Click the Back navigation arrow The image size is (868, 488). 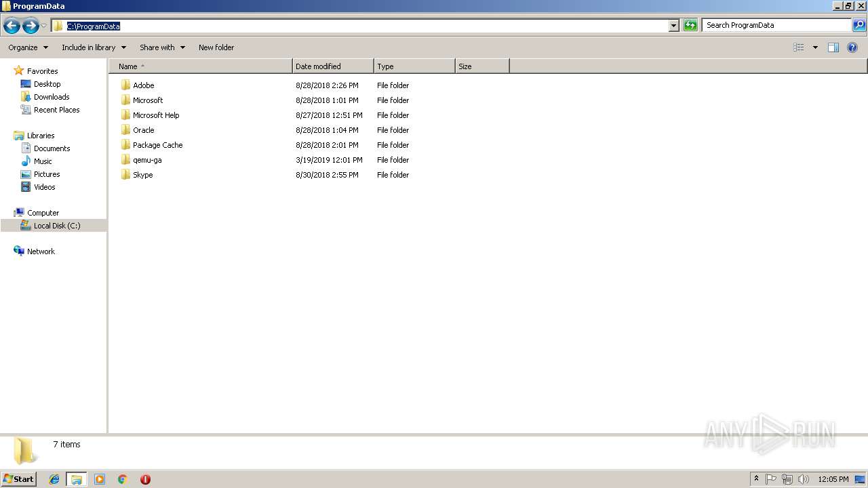pyautogui.click(x=12, y=26)
